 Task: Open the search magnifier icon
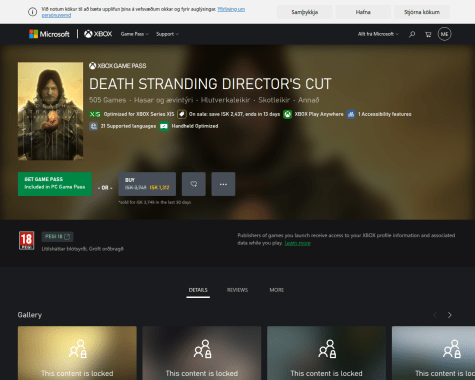click(x=412, y=34)
